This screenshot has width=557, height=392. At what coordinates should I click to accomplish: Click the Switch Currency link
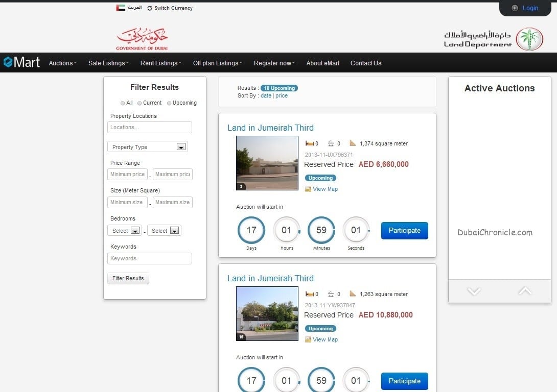tap(173, 8)
